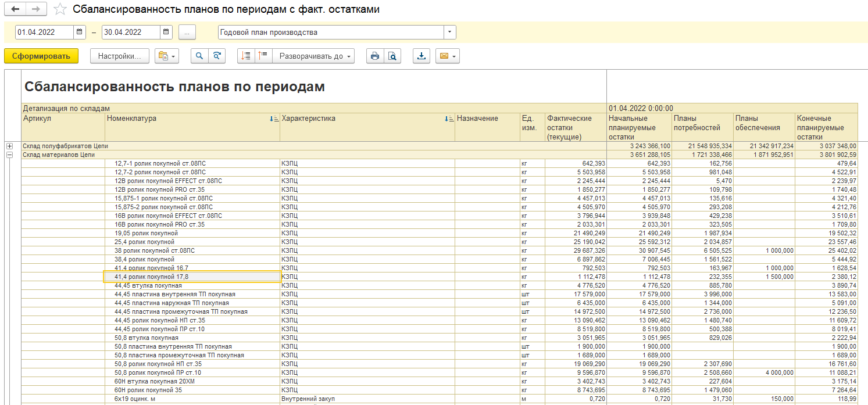868x405 pixels.
Task: Open calendar for end date 30.04.2022
Action: 167,32
